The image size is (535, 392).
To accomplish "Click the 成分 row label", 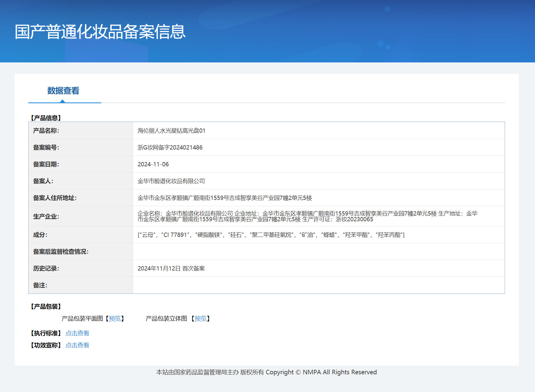I will pos(40,235).
